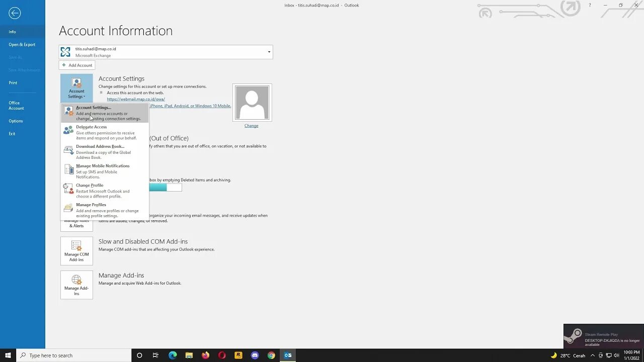Choose Delegate Access menu entry
This screenshot has width=644, height=362.
pos(105,132)
